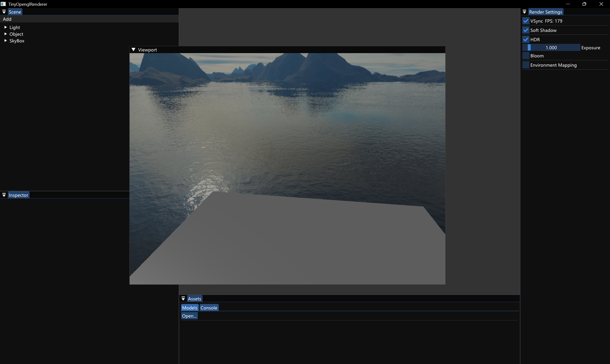
Task: Select the Object item in scene tree
Action: (16, 34)
